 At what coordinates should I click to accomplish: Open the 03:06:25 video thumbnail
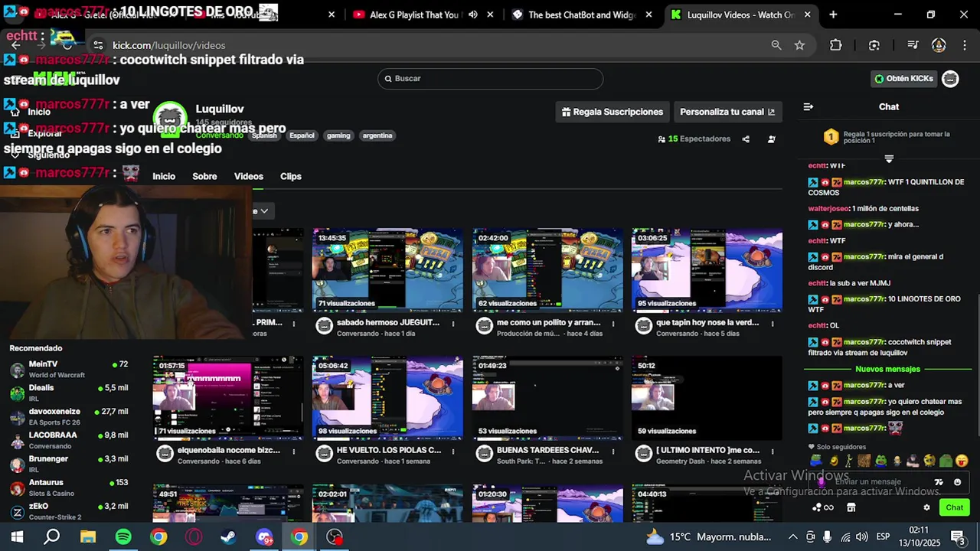click(x=707, y=269)
